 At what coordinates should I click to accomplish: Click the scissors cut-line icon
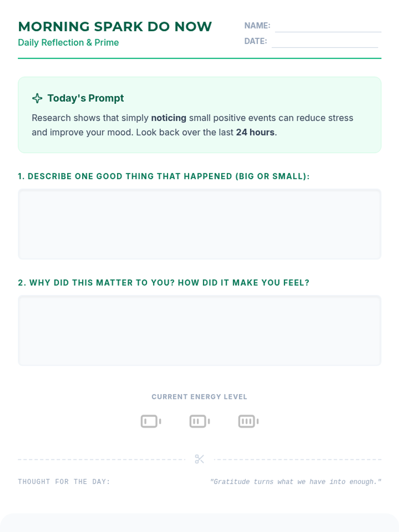point(199,459)
